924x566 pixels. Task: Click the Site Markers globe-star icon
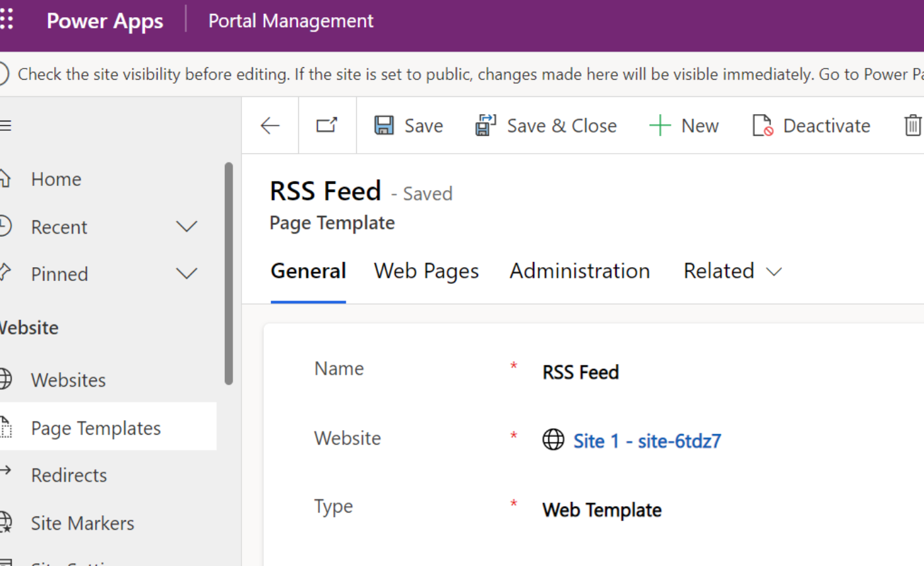[5, 522]
